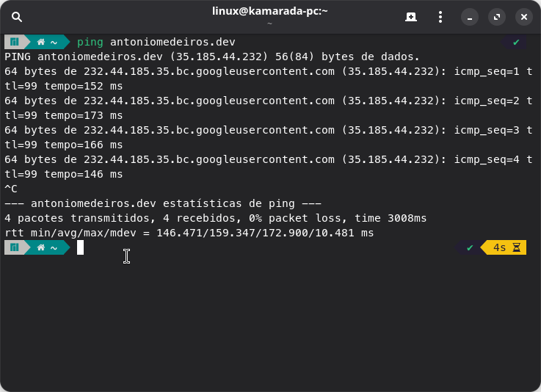This screenshot has height=392, width=541.
Task: Click the rtt min/avg/max/mdev results line
Action: [x=189, y=233]
